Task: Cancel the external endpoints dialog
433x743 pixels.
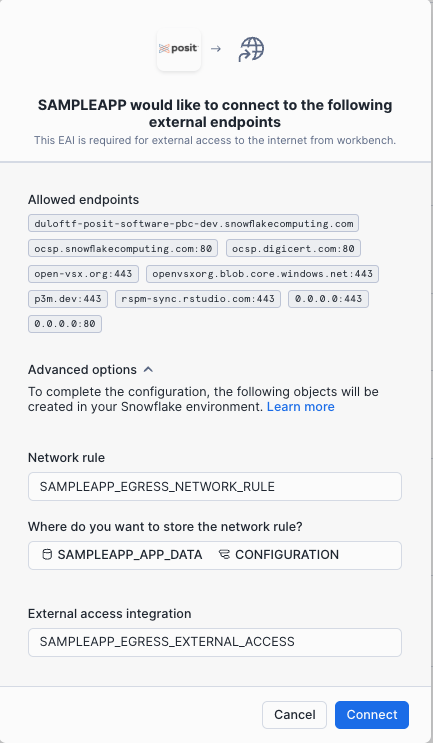Action: click(295, 715)
